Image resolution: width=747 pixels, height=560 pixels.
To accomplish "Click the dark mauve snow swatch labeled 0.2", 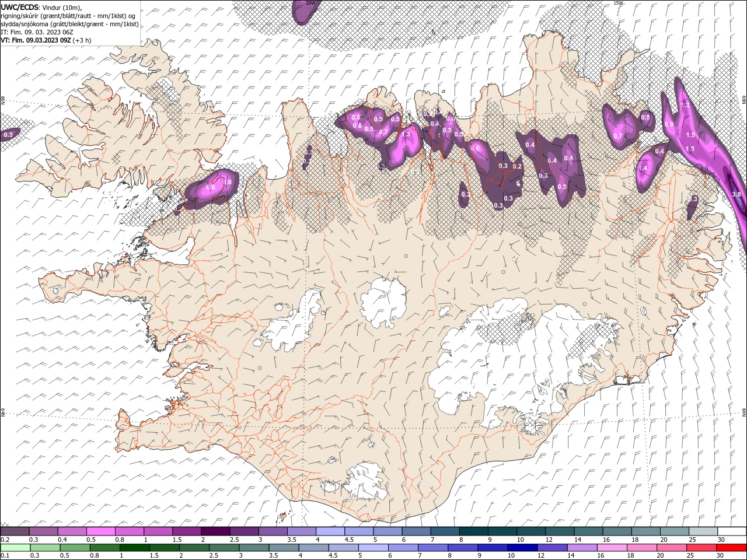I will point(15,531).
